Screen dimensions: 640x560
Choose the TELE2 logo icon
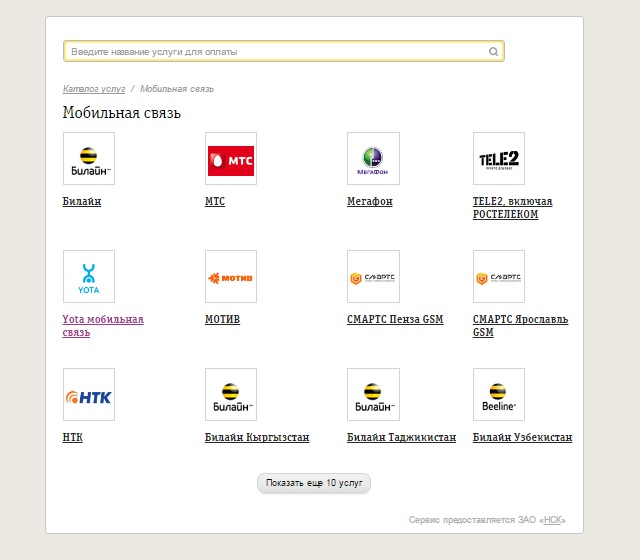pos(499,159)
